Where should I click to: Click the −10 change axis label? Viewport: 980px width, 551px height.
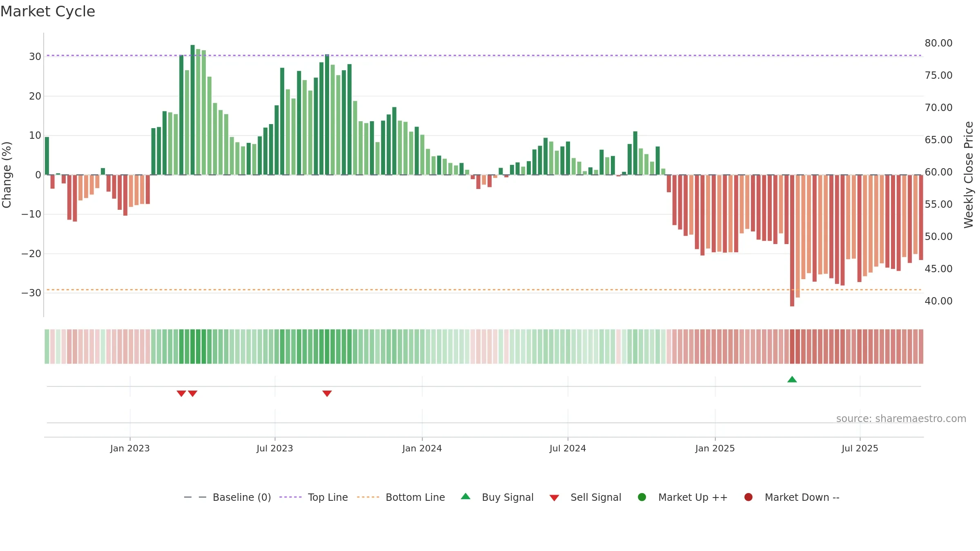tap(31, 214)
